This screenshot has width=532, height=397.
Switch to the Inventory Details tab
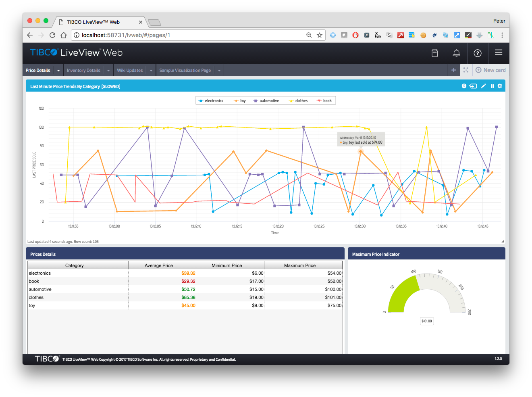[83, 70]
